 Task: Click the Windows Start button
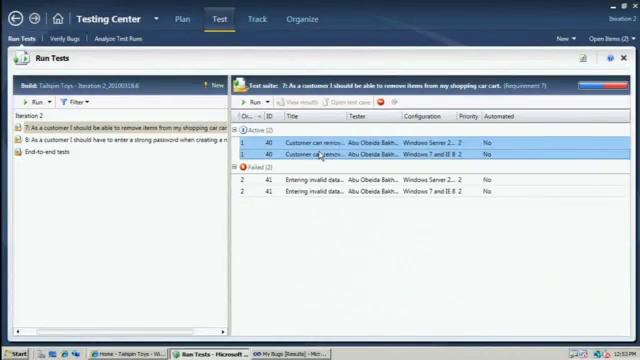16,354
